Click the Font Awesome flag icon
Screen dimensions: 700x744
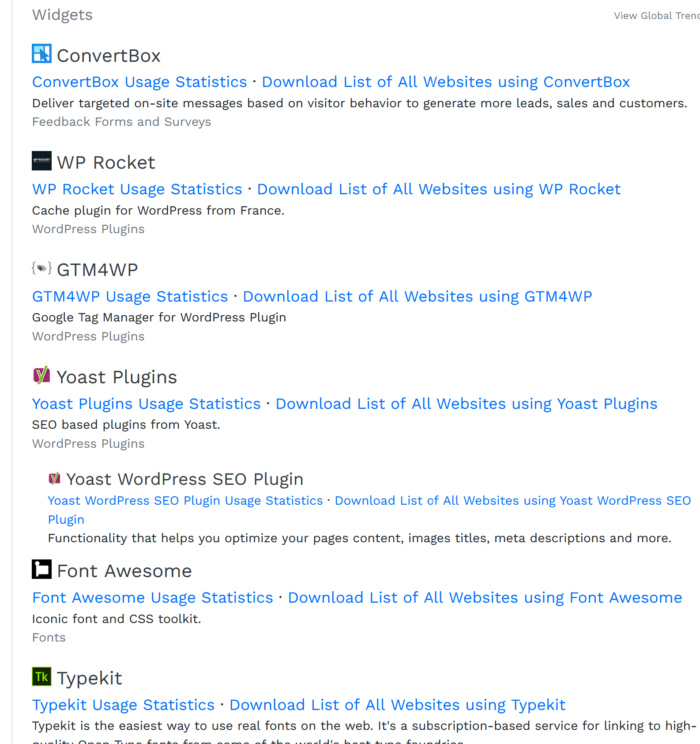(41, 569)
